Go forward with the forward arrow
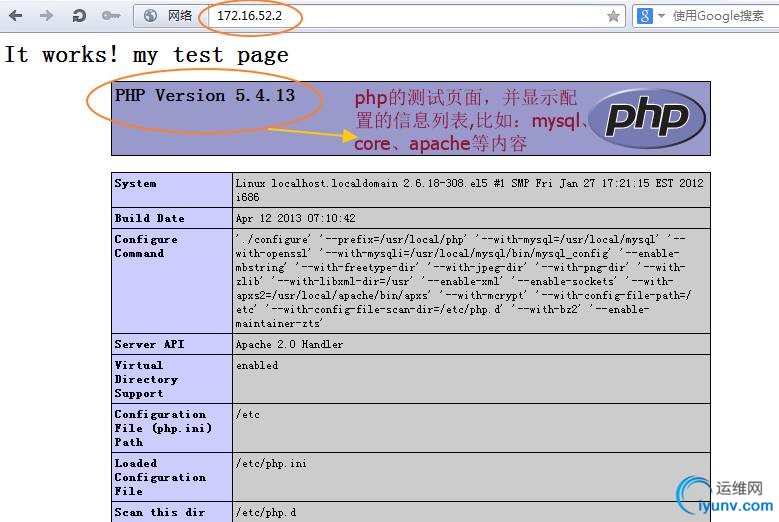Viewport: 779px width, 522px height. [47, 16]
